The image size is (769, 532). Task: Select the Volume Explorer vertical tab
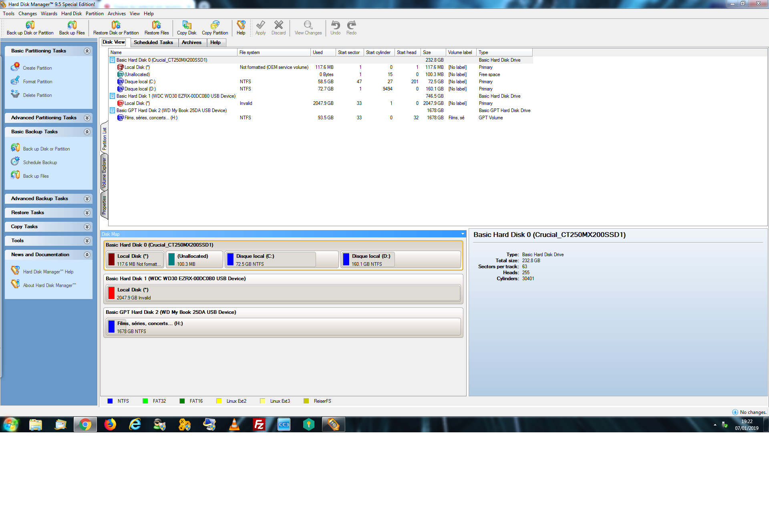click(x=104, y=173)
